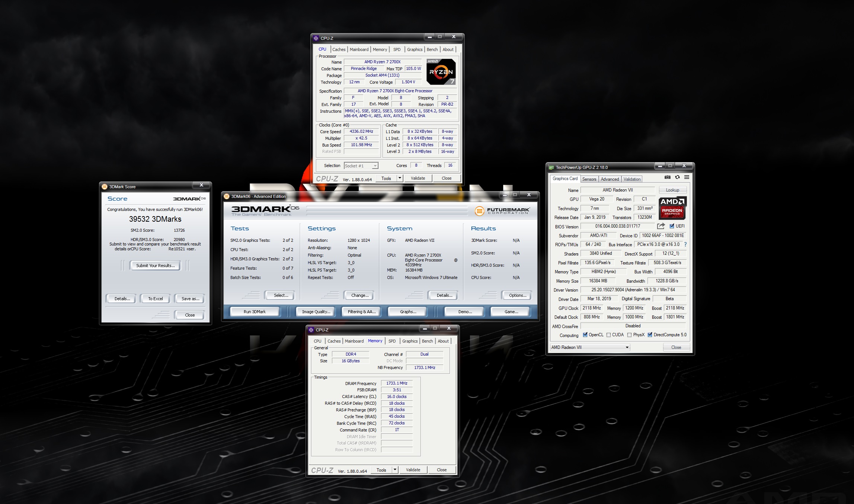
Task: Click Options button under Results
Action: (517, 295)
